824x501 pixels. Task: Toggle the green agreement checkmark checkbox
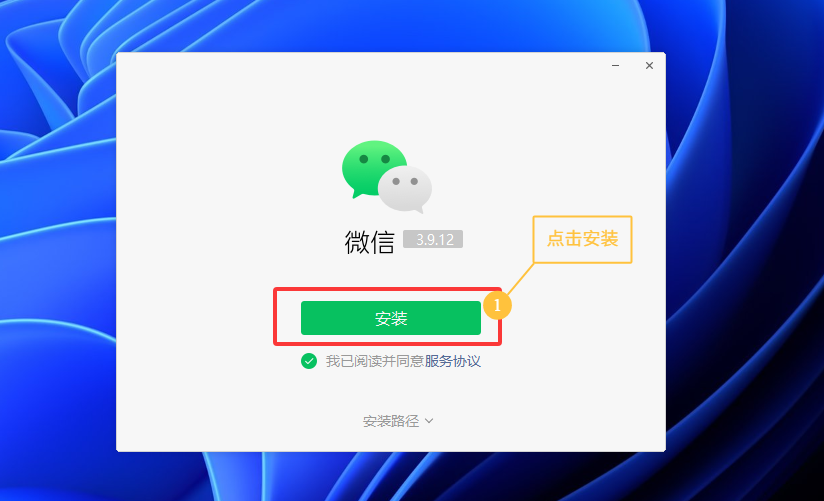click(309, 361)
